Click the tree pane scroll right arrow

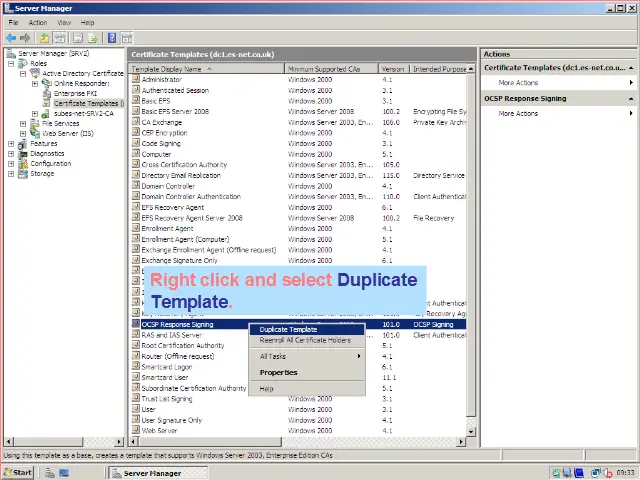coord(119,442)
